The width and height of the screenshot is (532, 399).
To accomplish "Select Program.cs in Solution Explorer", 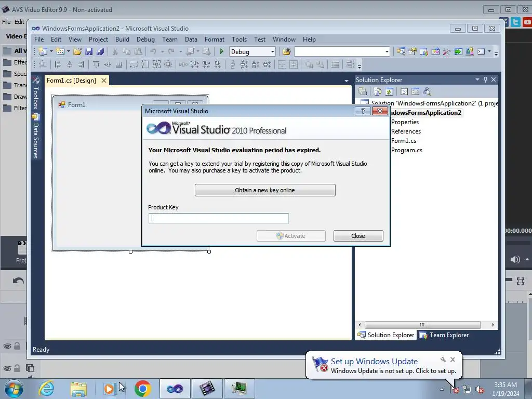I will 406,150.
